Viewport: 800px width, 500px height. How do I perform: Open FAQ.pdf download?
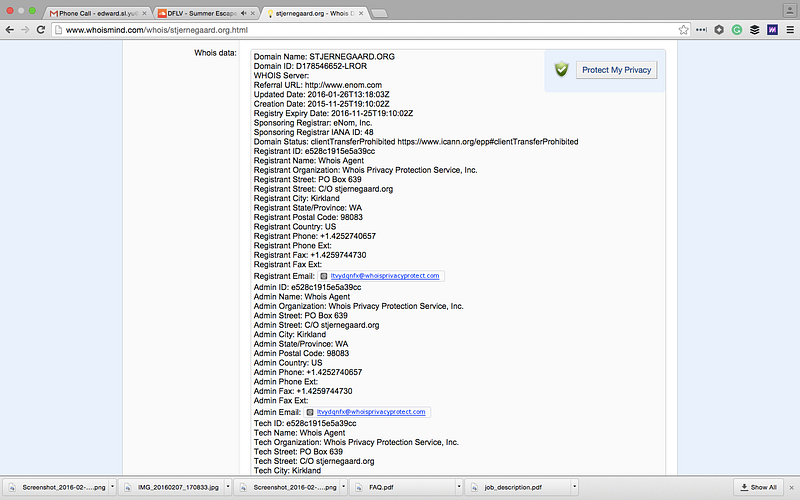[x=403, y=487]
